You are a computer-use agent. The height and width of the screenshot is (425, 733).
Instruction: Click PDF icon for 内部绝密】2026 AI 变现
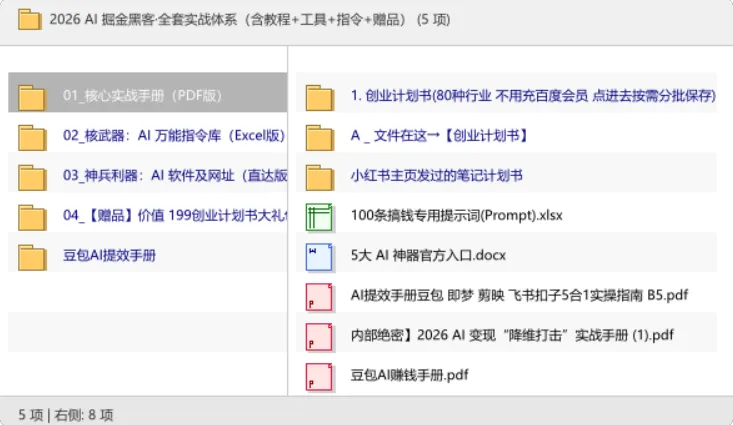319,337
